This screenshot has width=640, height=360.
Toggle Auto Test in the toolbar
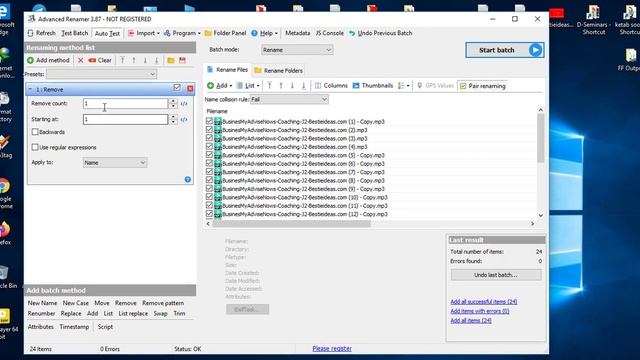coord(107,33)
